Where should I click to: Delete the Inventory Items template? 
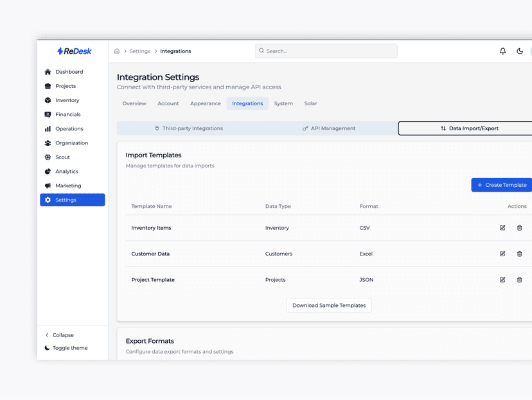pos(519,228)
